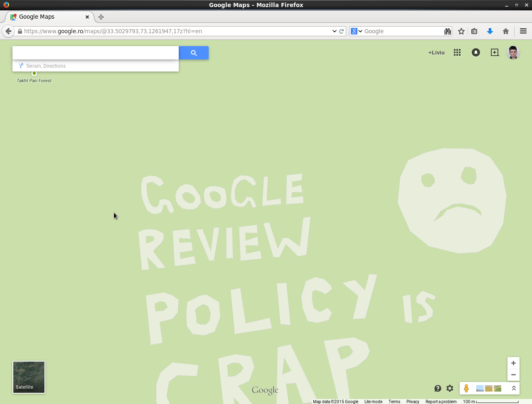Click the Share update plus icon
Viewport: 532px width, 404px height.
pos(495,52)
